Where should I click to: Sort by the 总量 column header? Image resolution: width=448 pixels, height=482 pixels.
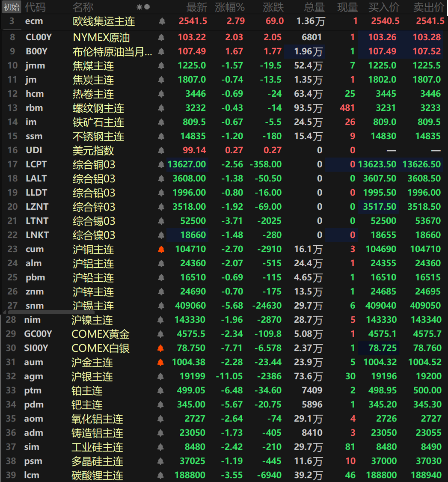(x=314, y=7)
